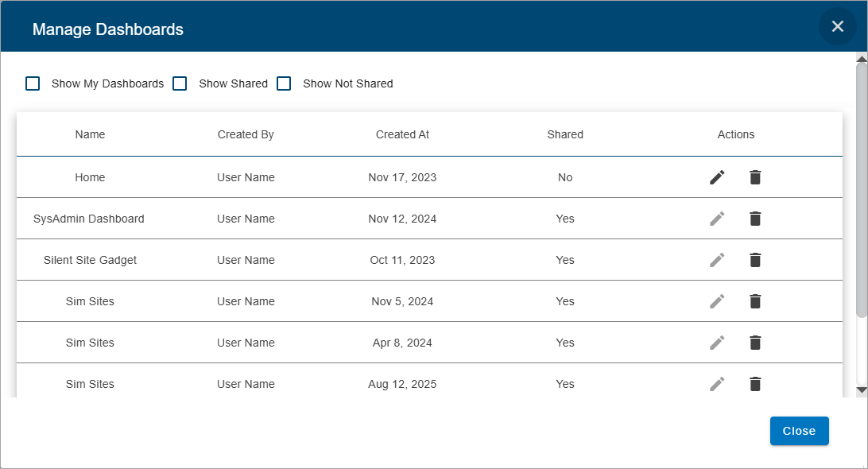Delete the SysAdmin Dashboard row

(x=755, y=219)
